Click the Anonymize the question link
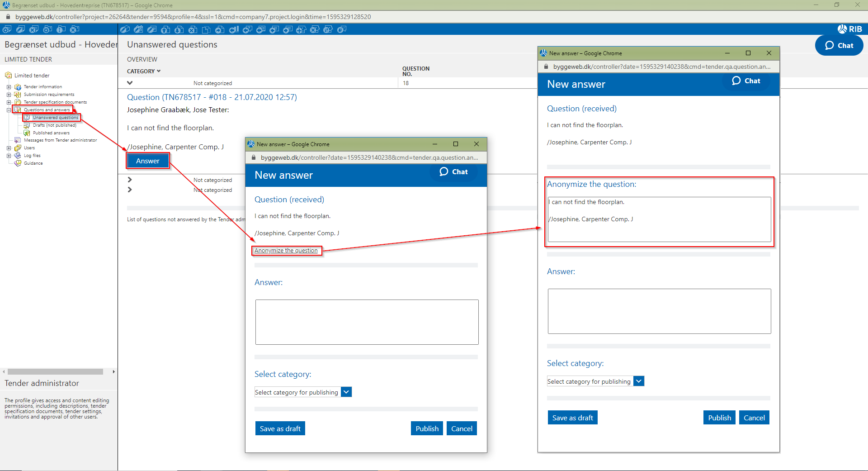The width and height of the screenshot is (868, 471). (x=286, y=251)
